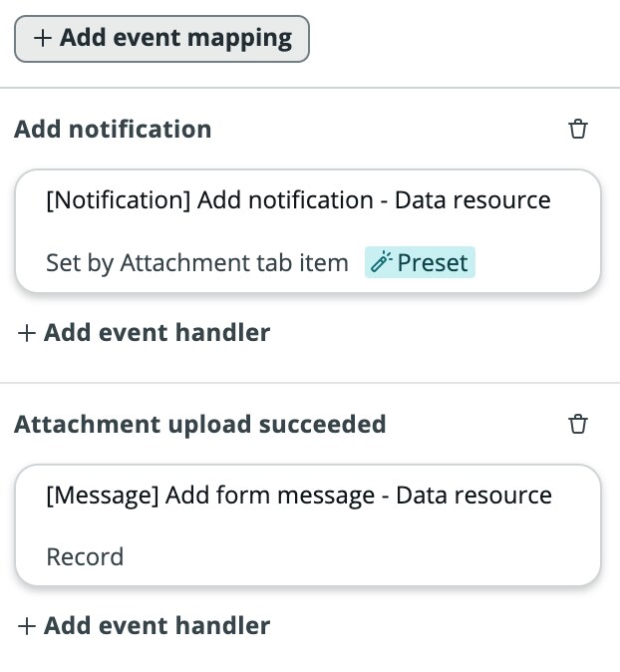The image size is (620, 672).
Task: Add event handler under Add notification
Action: tap(144, 333)
